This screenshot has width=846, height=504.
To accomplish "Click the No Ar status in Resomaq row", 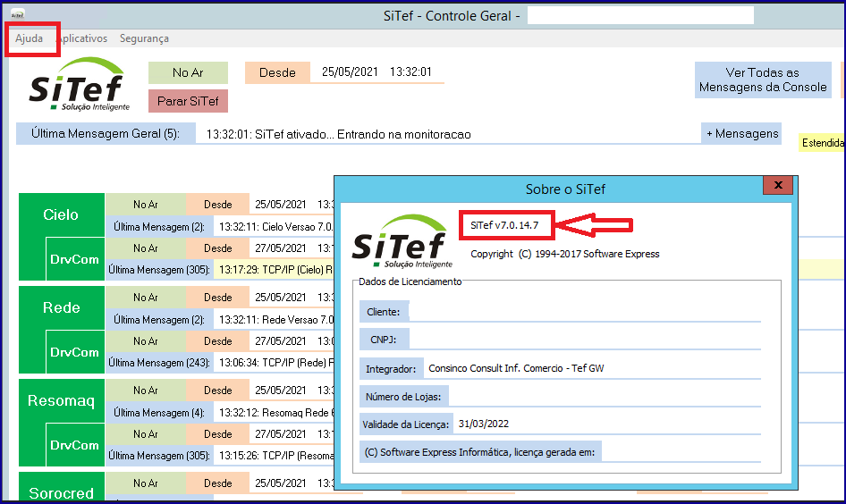I will click(x=146, y=390).
